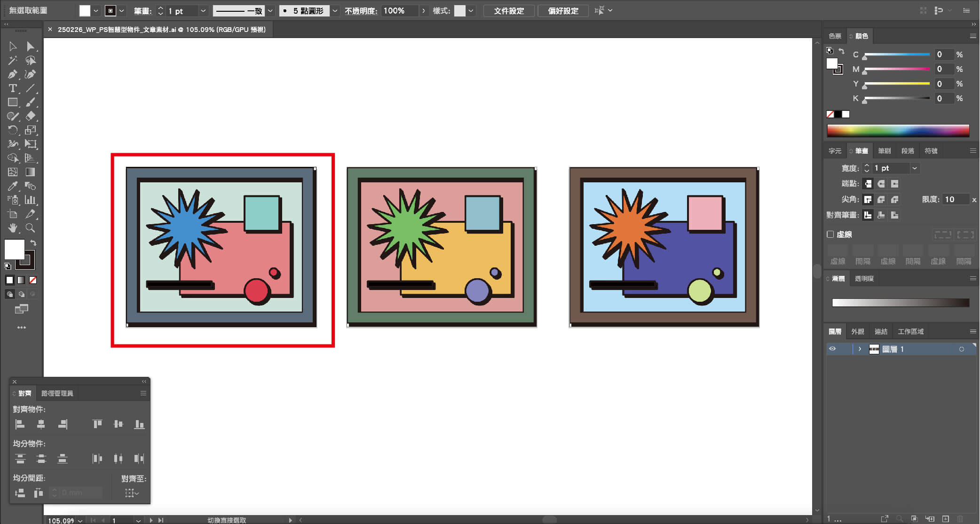Viewport: 980px width, 524px height.
Task: Set align stroke to inside
Action: (881, 215)
